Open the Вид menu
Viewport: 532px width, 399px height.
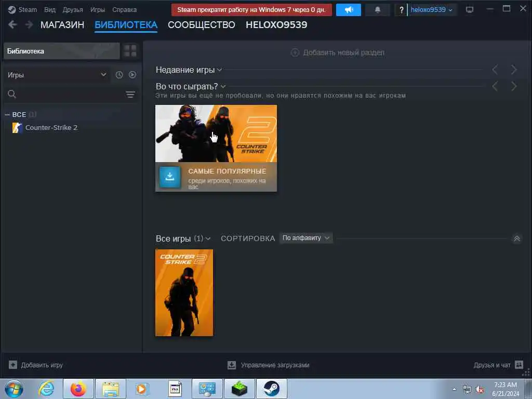[x=49, y=9]
